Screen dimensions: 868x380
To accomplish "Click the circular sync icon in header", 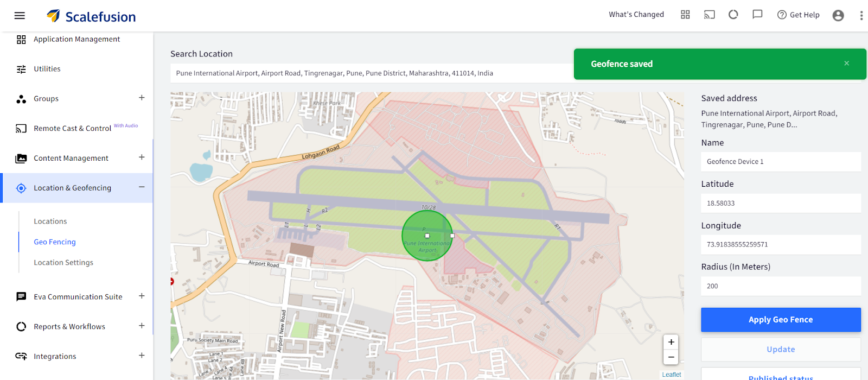I will [x=733, y=15].
